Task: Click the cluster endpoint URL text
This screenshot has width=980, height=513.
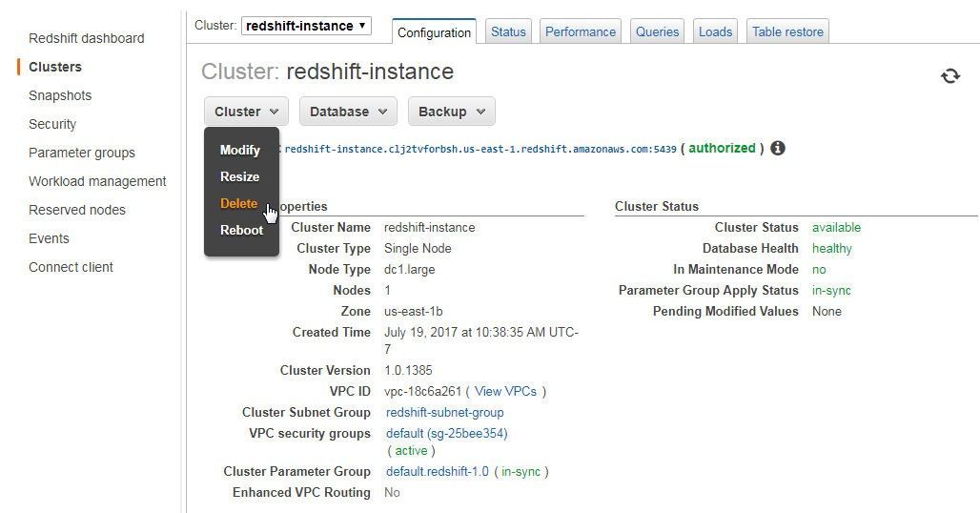Action: pyautogui.click(x=480, y=150)
